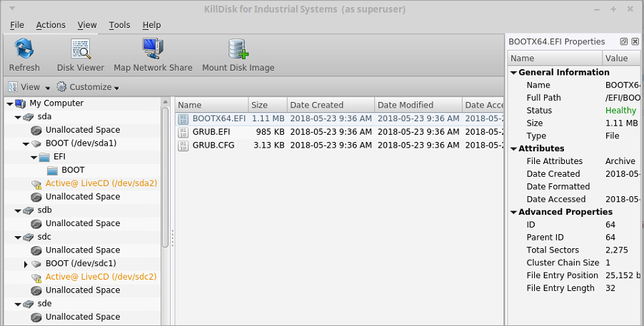
Task: Collapse the BOOT (/dev/sda1) node
Action: [26, 144]
